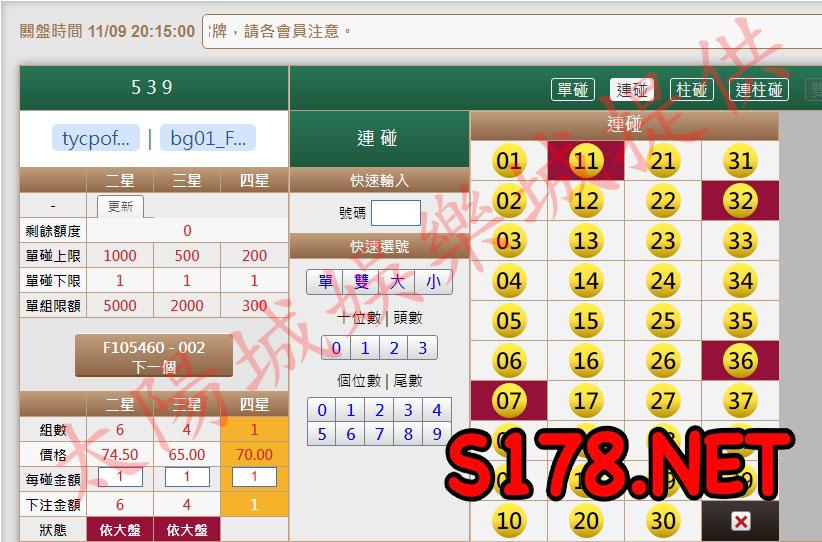Viewport: 822px width, 542px height.
Task: Unselect highlighted ball 32
Action: pos(740,201)
